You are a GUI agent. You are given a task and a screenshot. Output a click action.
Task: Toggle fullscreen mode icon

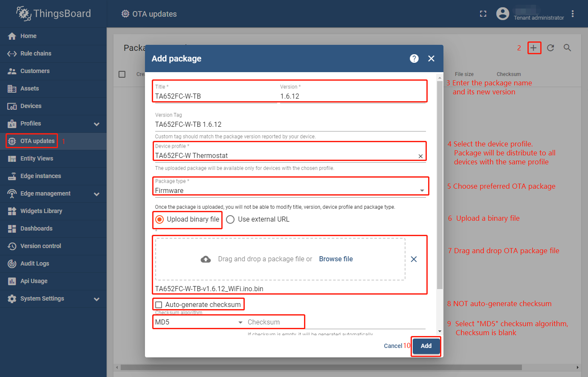[483, 14]
